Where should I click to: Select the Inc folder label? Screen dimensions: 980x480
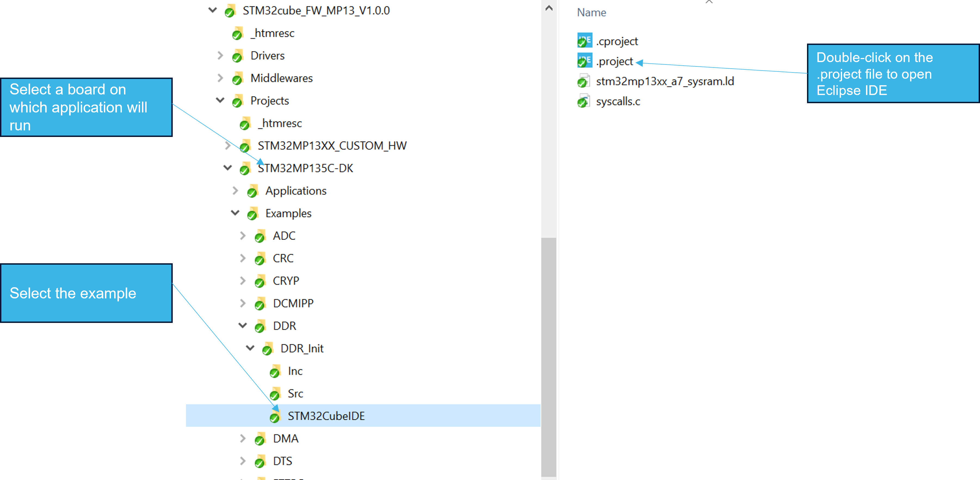[295, 371]
